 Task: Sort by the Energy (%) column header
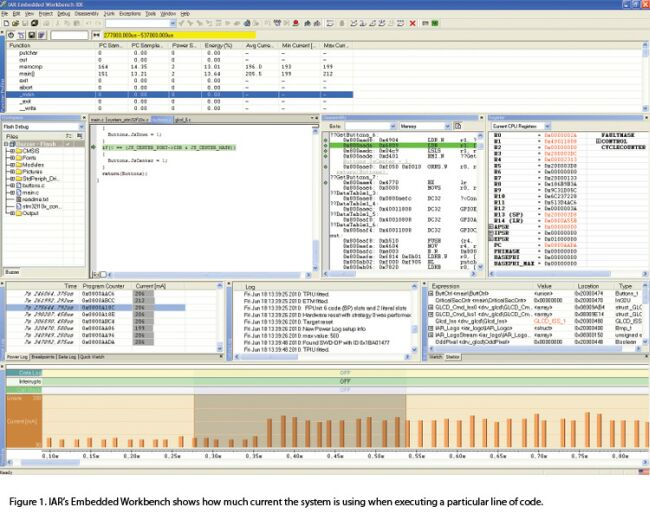[219, 45]
